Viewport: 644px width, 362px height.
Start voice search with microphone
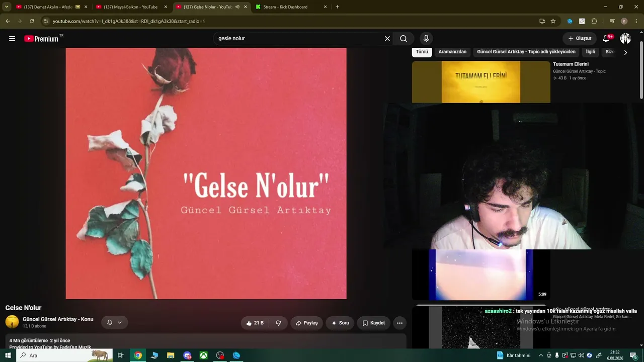(x=426, y=39)
